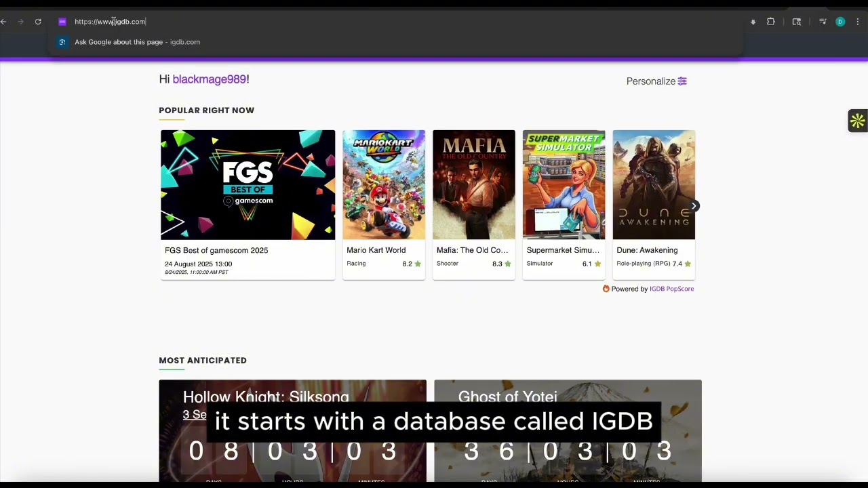Open the browser profile avatar
Image resolution: width=868 pixels, height=488 pixels.
coord(840,22)
